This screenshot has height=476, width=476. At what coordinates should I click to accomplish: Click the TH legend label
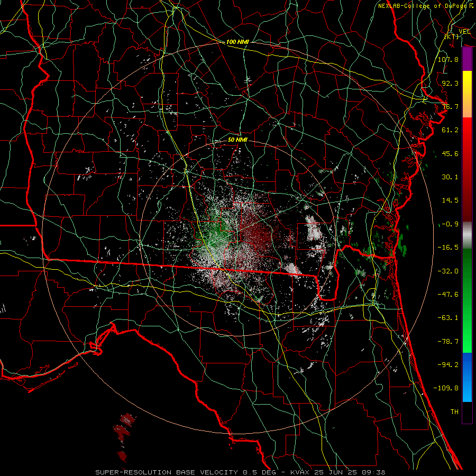point(454,412)
